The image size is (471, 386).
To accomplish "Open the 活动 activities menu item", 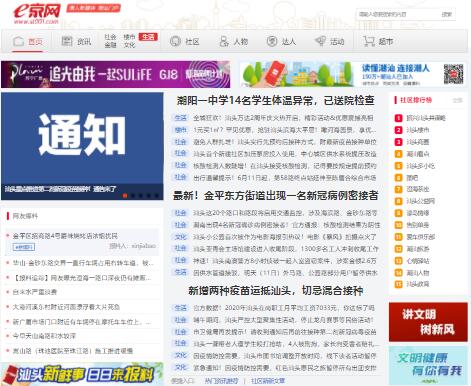I will 337,42.
